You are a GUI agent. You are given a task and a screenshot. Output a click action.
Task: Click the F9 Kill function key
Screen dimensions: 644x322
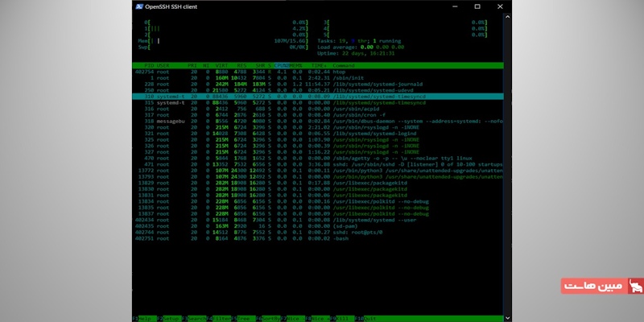click(x=342, y=319)
